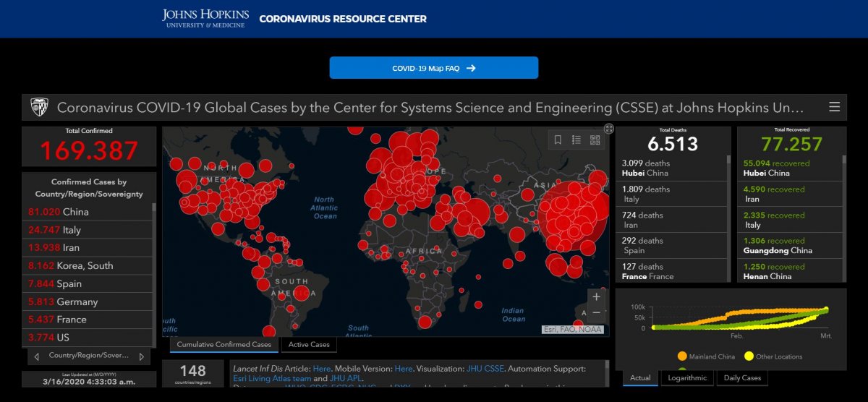This screenshot has width=868, height=402.
Task: Click 1.250 recovered Henan China entry
Action: coord(788,271)
